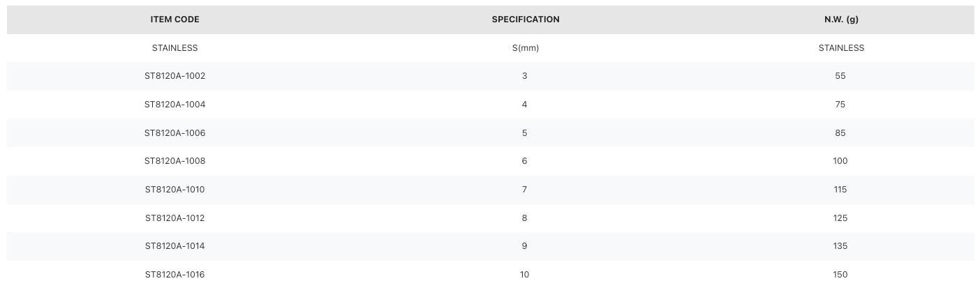Click the S(mm) subheader cell

[525, 48]
